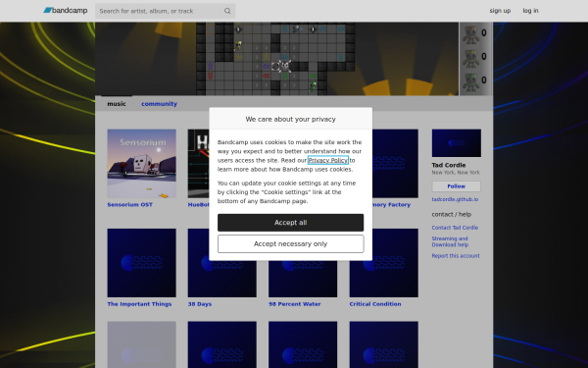This screenshot has width=588, height=368.
Task: Click the search magnifier icon
Action: 227,11
